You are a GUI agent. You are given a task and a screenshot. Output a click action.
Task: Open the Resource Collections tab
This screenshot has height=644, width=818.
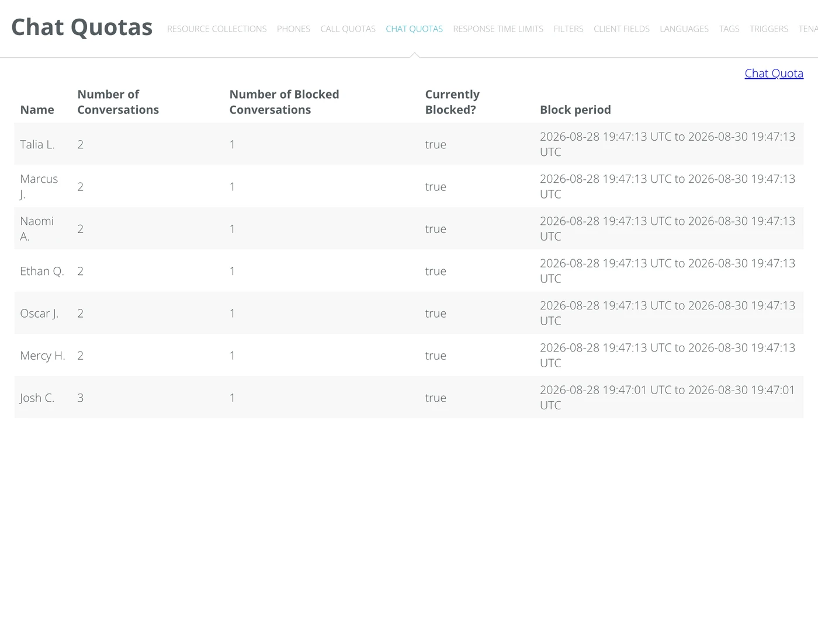(x=217, y=29)
